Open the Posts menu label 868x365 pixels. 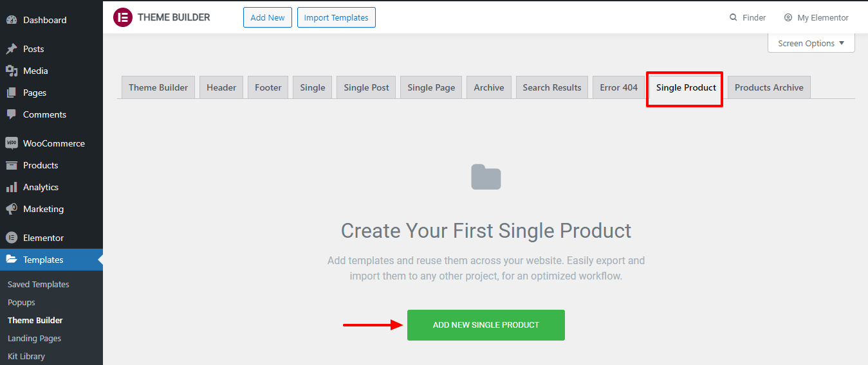pyautogui.click(x=33, y=49)
